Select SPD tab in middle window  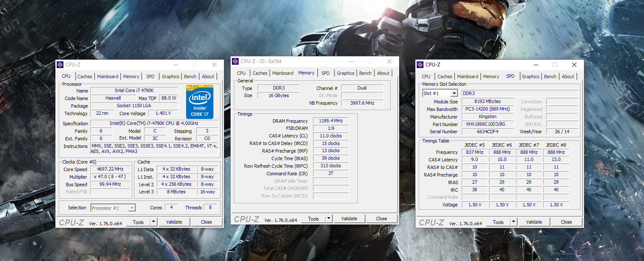(326, 73)
